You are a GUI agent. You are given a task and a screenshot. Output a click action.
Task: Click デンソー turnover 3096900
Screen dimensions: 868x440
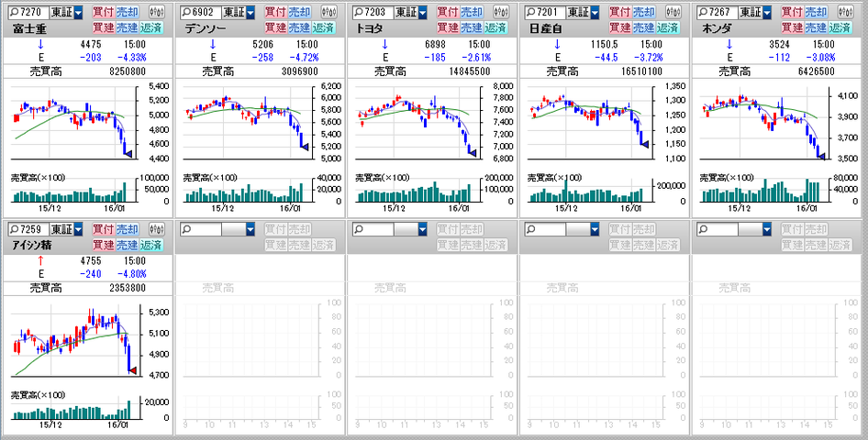point(298,71)
